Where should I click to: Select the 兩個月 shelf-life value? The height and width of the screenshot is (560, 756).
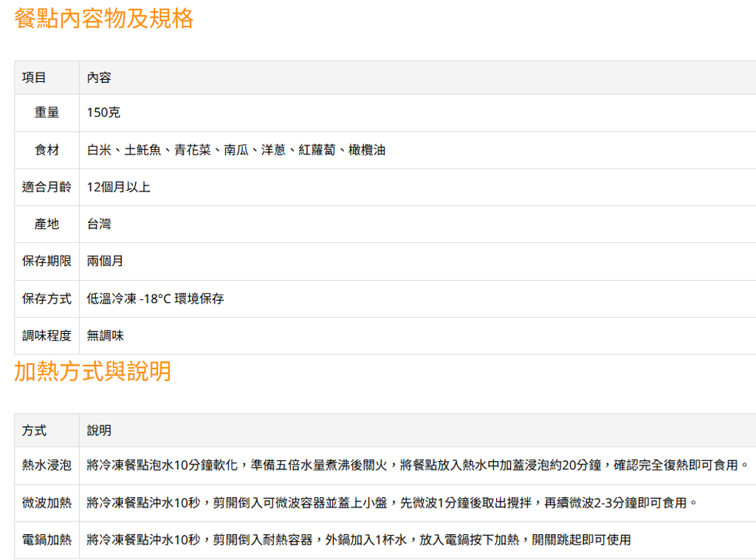pos(103,261)
